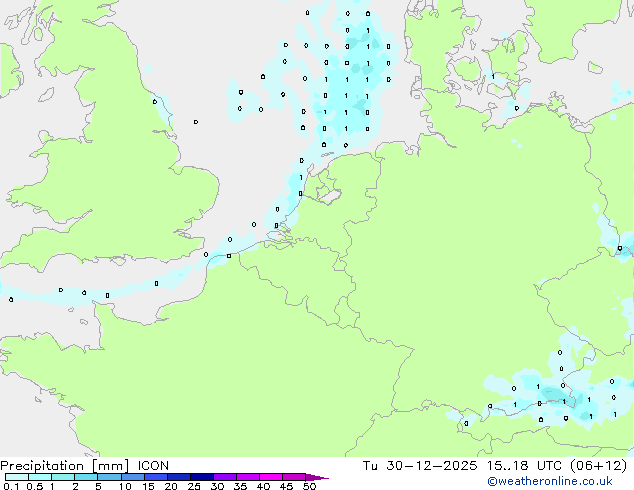The width and height of the screenshot is (634, 490).
Task: Click the '30' legend scale label
Action: pyautogui.click(x=218, y=486)
